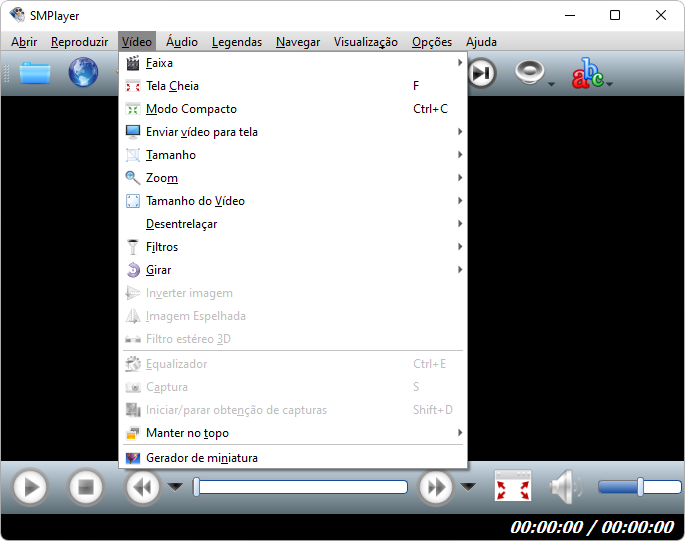Toggle fullscreen with red arrows icon

[x=513, y=486]
